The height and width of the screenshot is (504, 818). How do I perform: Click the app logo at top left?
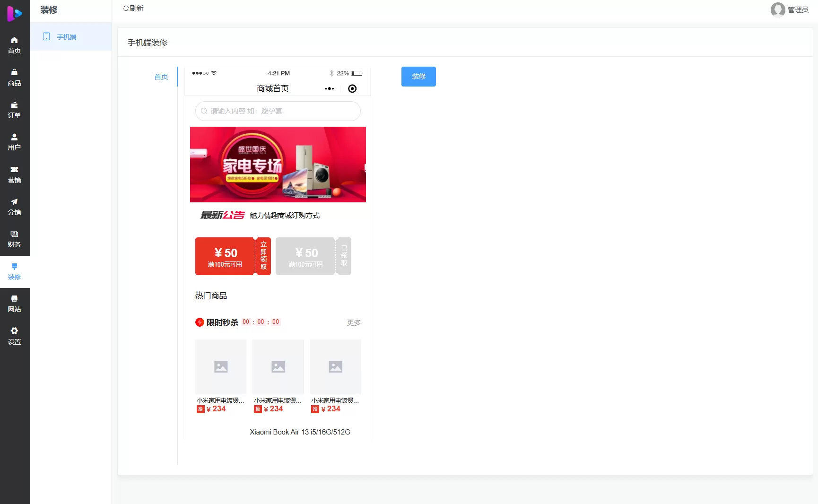[15, 14]
